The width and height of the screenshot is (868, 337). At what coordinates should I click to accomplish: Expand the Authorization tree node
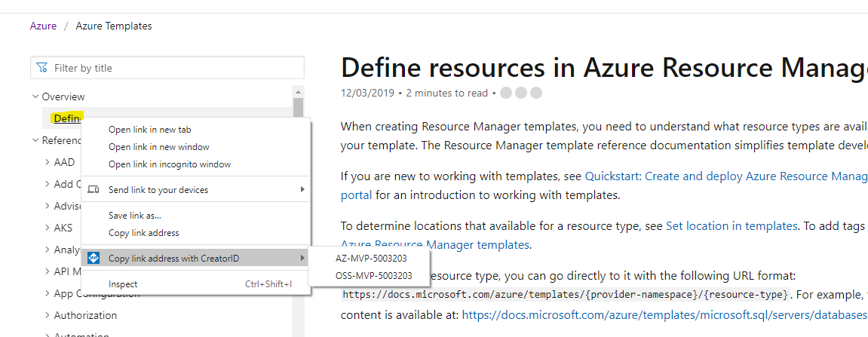[48, 315]
